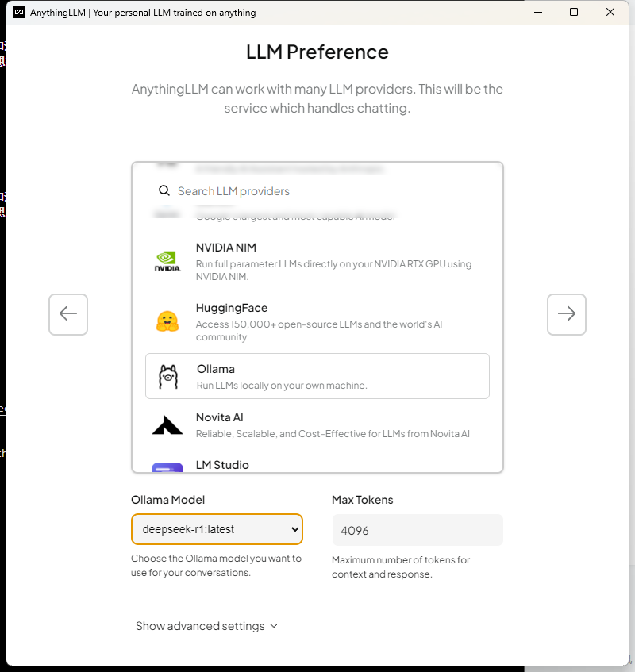Image resolution: width=635 pixels, height=672 pixels.
Task: Open the Ollama Model dropdown
Action: click(217, 529)
